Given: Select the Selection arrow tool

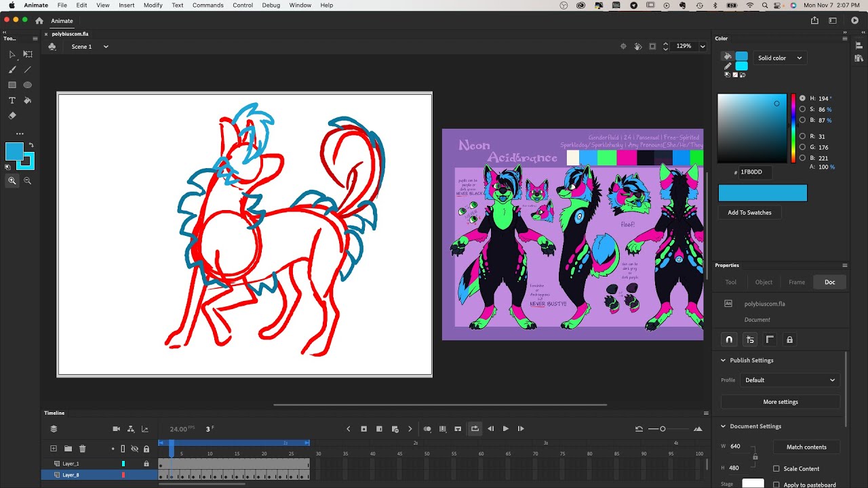Looking at the screenshot, I should pyautogui.click(x=12, y=54).
